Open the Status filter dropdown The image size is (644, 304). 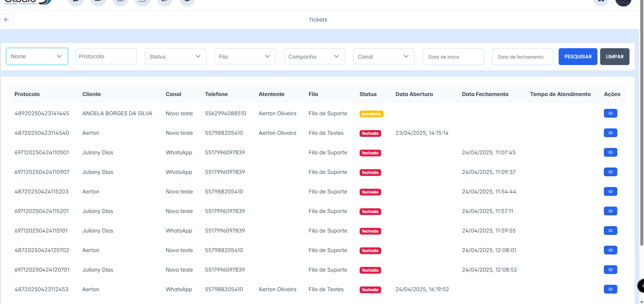(175, 56)
